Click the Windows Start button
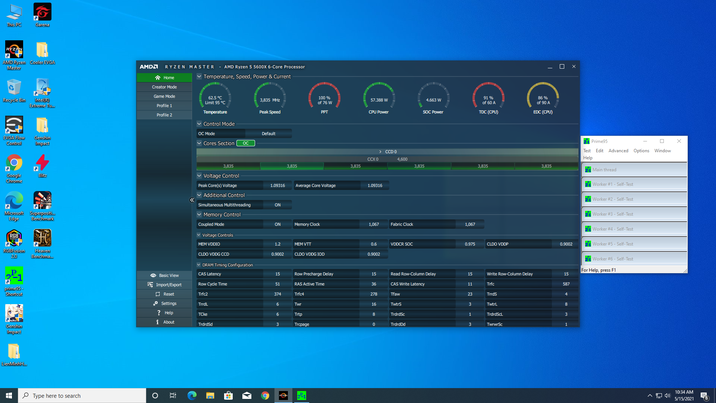The height and width of the screenshot is (403, 716). 9,396
